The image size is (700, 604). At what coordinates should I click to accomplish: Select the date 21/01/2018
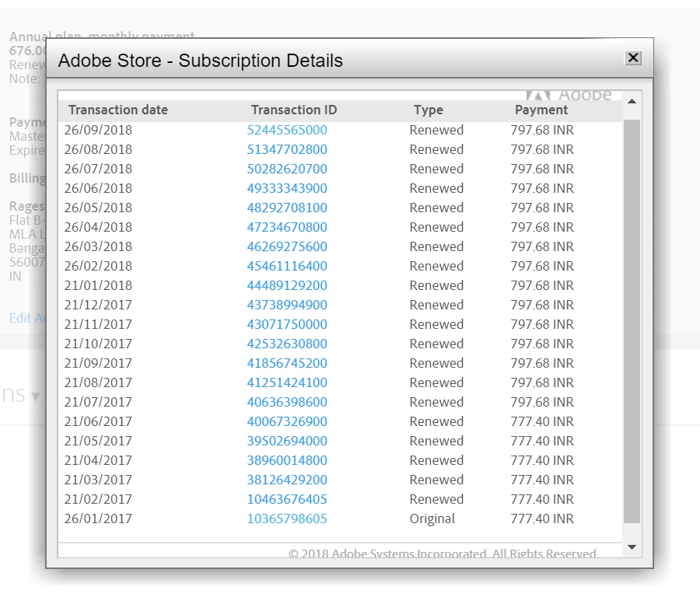(98, 285)
